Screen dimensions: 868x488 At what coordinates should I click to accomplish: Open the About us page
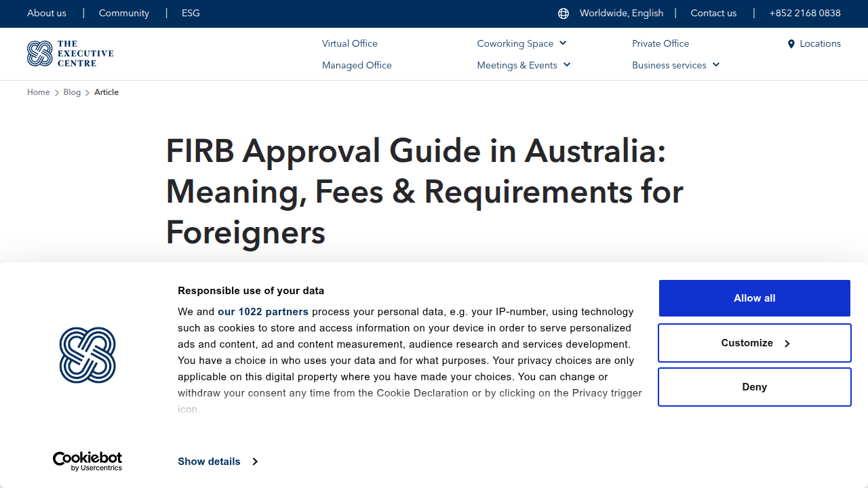47,13
